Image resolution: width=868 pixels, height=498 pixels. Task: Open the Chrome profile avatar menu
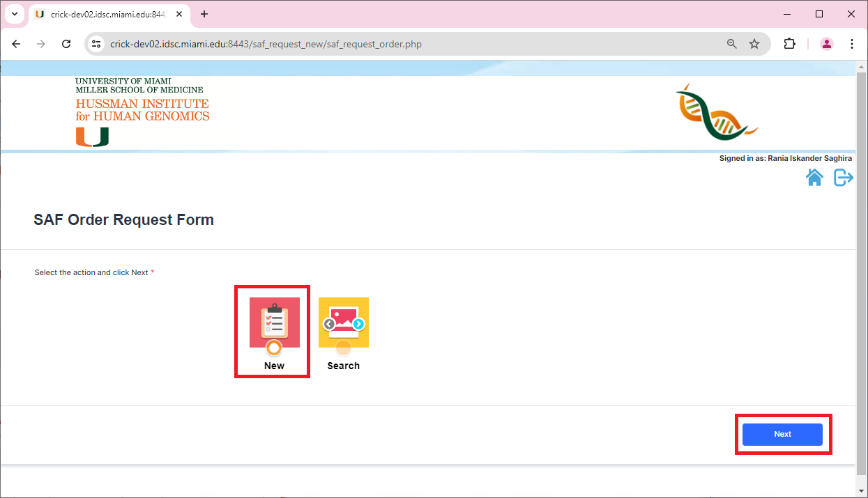827,44
